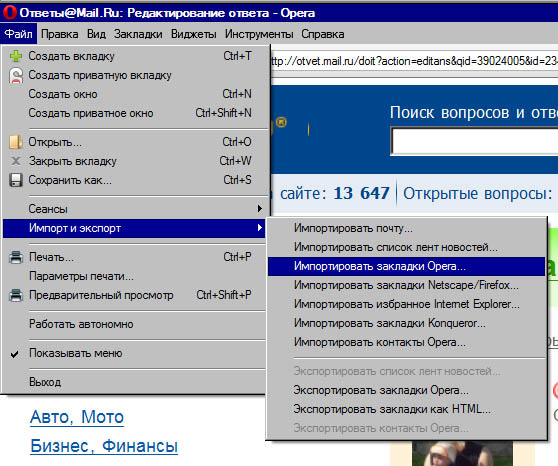558x466 pixels.
Task: Open the Правка menu
Action: [59, 34]
